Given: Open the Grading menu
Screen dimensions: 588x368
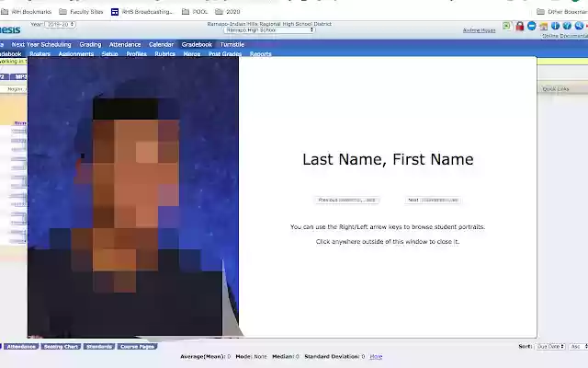Looking at the screenshot, I should click(90, 44).
